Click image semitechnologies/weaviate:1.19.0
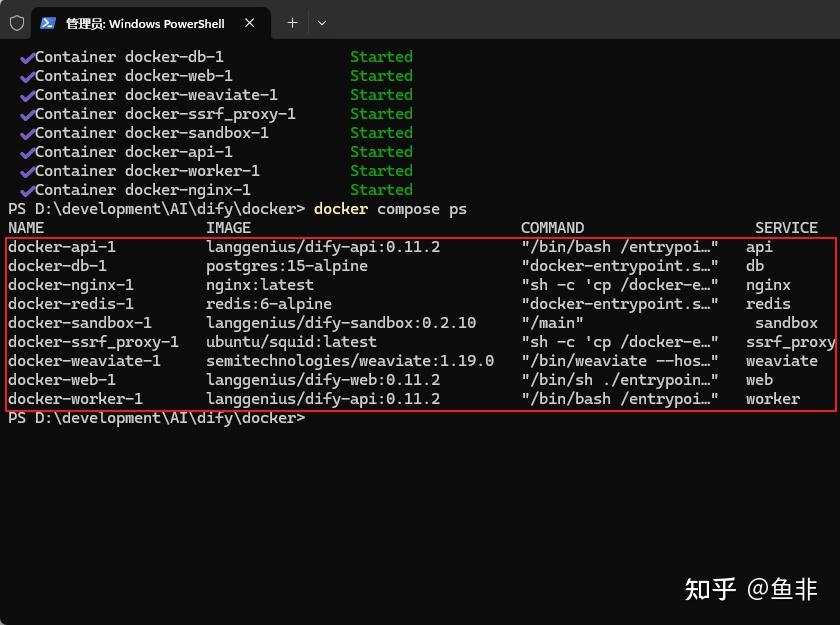 350,361
